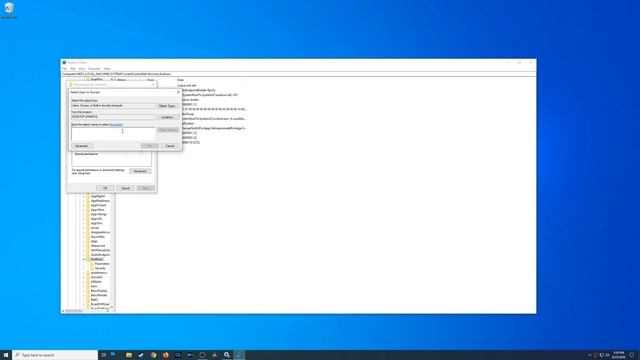Click the greyed OK in Select Users dialog
The height and width of the screenshot is (360, 640).
(150, 146)
